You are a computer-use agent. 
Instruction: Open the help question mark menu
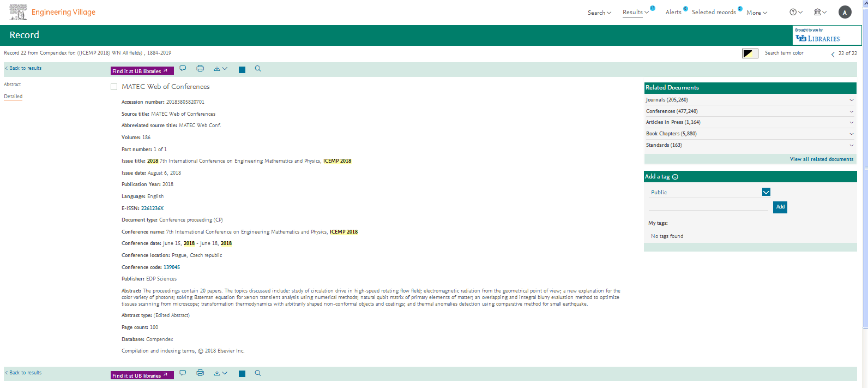(x=796, y=12)
